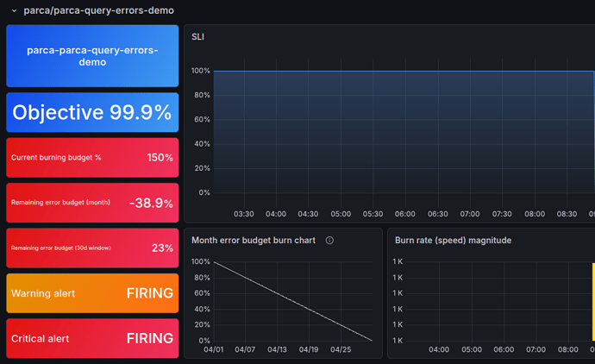Click the Remaining error budget (30d window) label
This screenshot has width=595, height=364.
point(60,248)
